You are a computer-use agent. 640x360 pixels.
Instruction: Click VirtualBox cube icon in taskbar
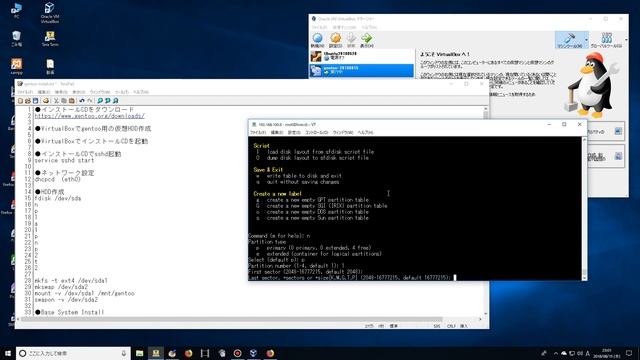click(x=253, y=353)
